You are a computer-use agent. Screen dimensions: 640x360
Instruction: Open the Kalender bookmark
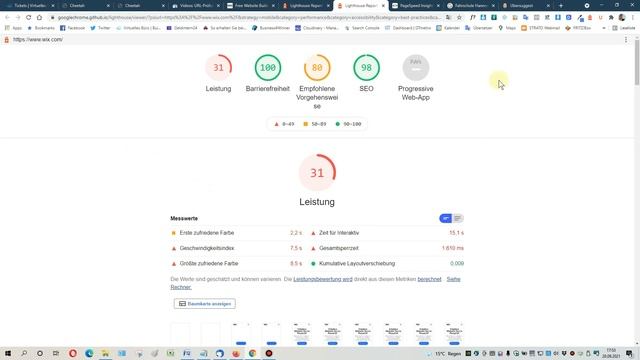(448, 28)
